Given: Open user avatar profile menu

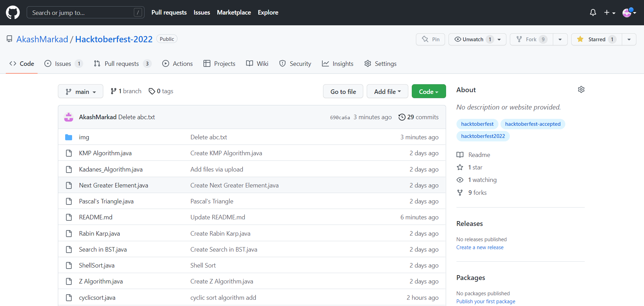Looking at the screenshot, I should point(629,12).
